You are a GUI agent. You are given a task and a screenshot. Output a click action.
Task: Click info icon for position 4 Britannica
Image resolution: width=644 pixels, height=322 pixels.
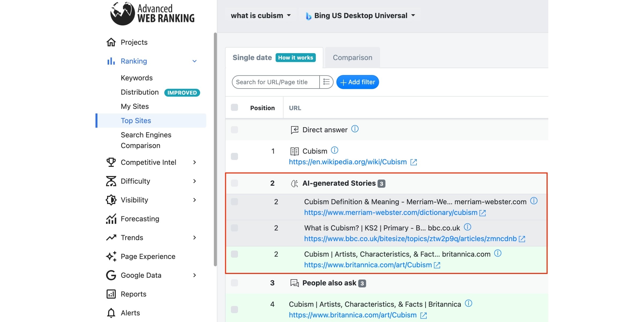(469, 303)
